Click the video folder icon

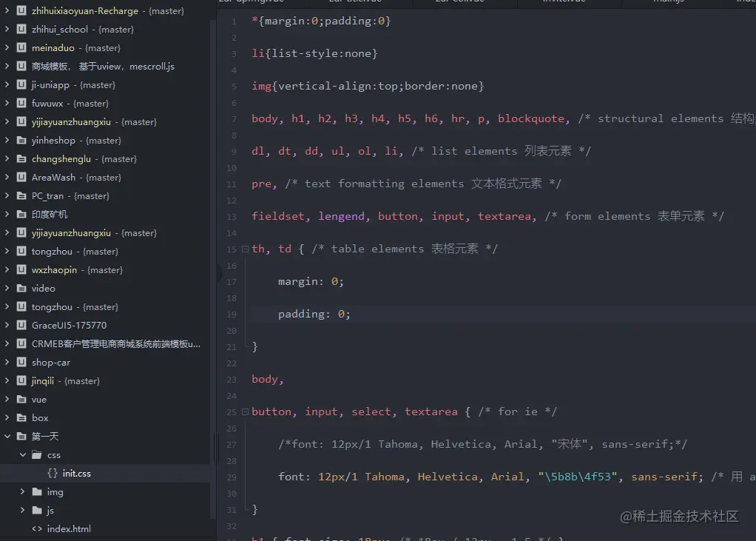tap(21, 289)
